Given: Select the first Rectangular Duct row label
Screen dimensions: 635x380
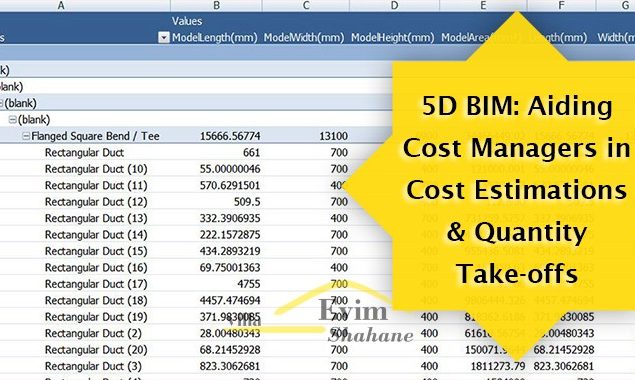Looking at the screenshot, I should [84, 153].
